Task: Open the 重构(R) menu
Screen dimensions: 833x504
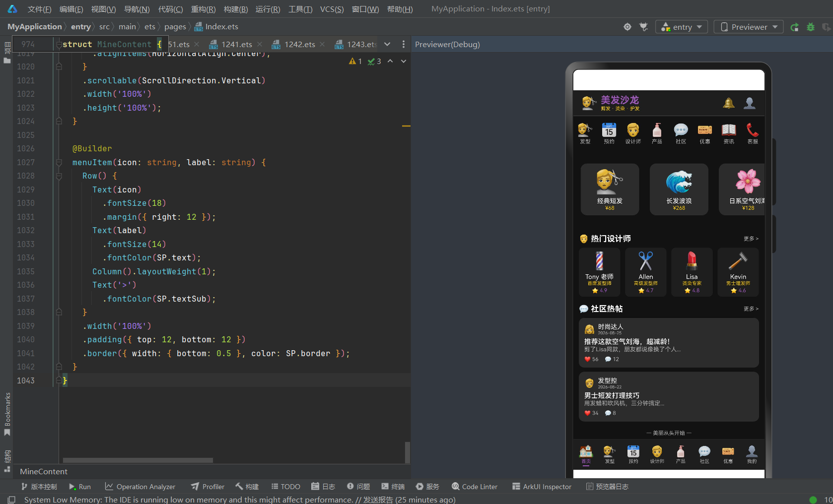Action: (x=203, y=9)
